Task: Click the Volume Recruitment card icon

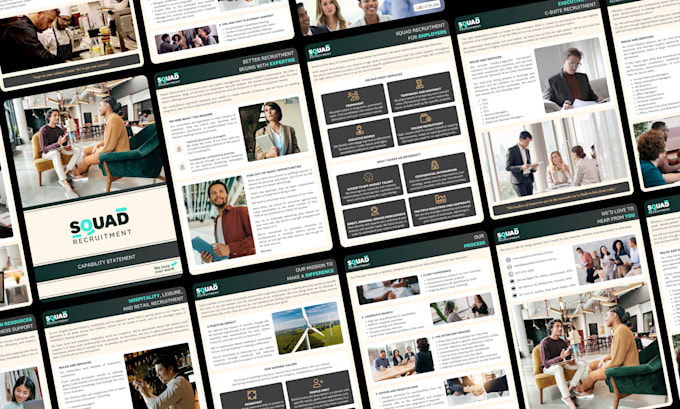Action: pos(425,118)
